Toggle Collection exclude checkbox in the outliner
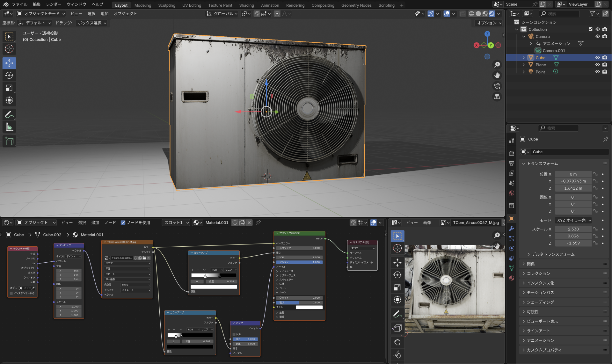The height and width of the screenshot is (364, 612). point(590,29)
